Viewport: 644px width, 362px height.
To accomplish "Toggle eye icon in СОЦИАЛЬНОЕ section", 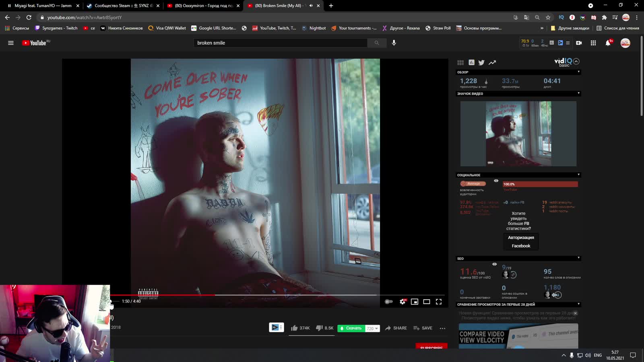I will pyautogui.click(x=496, y=181).
